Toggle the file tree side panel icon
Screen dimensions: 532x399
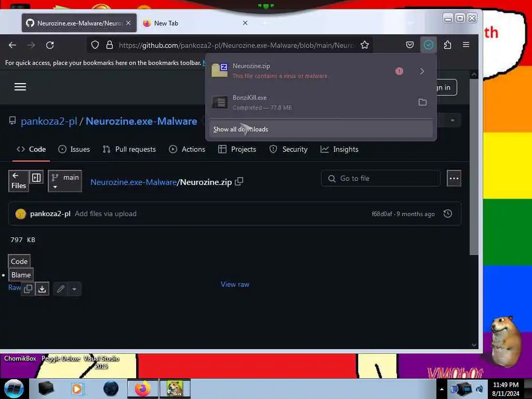pyautogui.click(x=36, y=178)
